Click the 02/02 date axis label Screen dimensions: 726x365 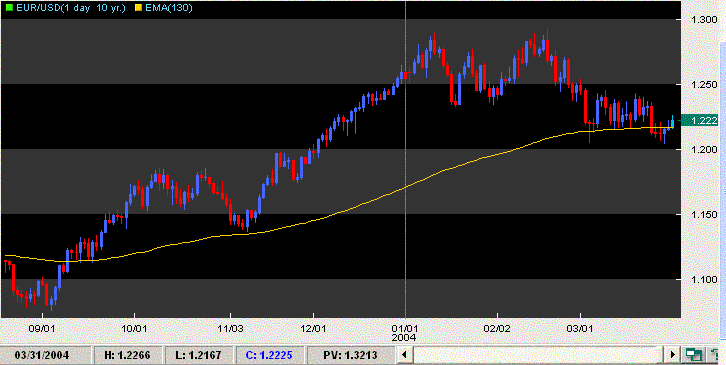(x=497, y=328)
